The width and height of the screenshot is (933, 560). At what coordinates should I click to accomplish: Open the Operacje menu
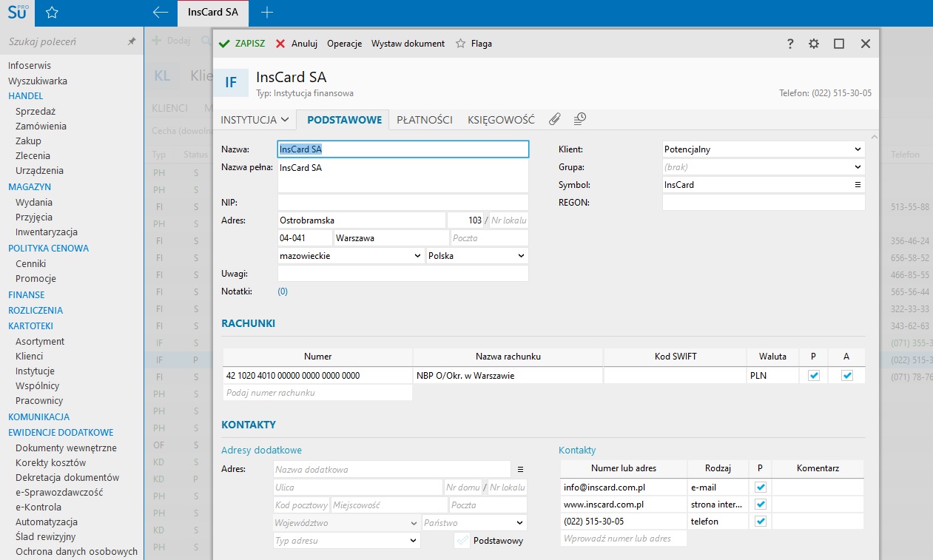(x=345, y=44)
